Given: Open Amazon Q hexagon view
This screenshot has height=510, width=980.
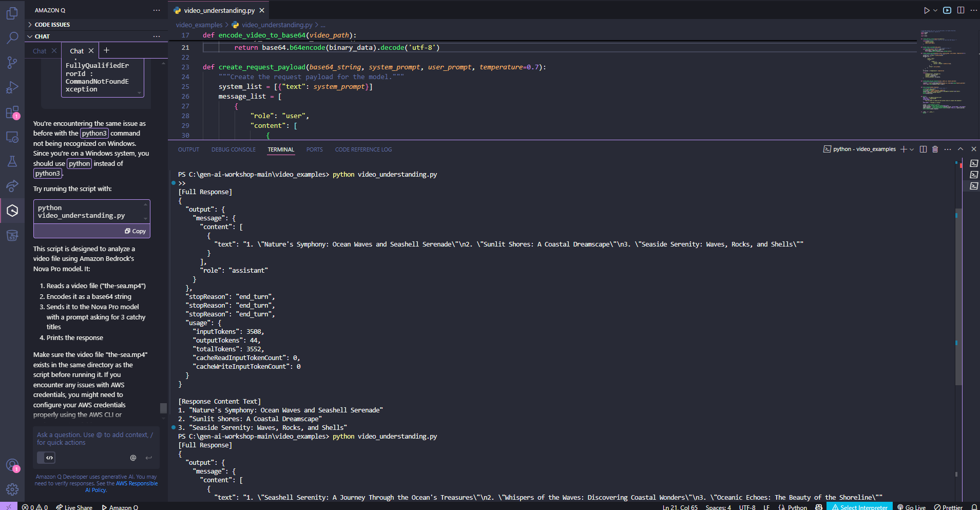Looking at the screenshot, I should click(x=12, y=211).
